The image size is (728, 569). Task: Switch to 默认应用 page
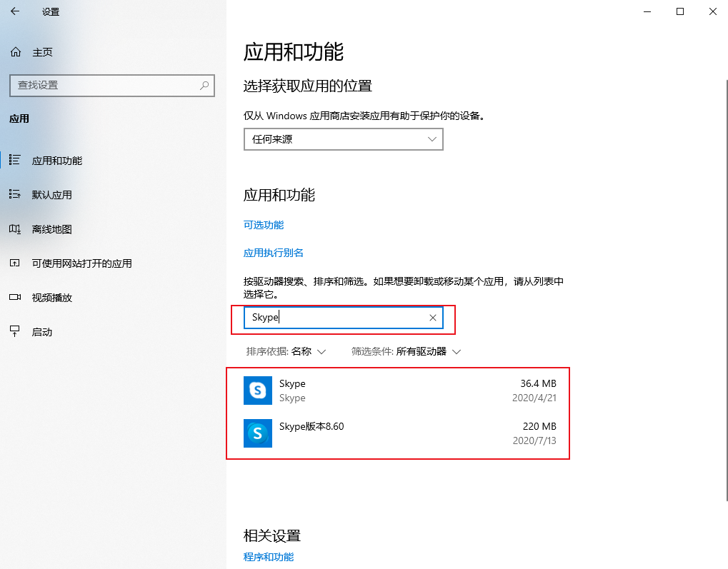coord(52,195)
